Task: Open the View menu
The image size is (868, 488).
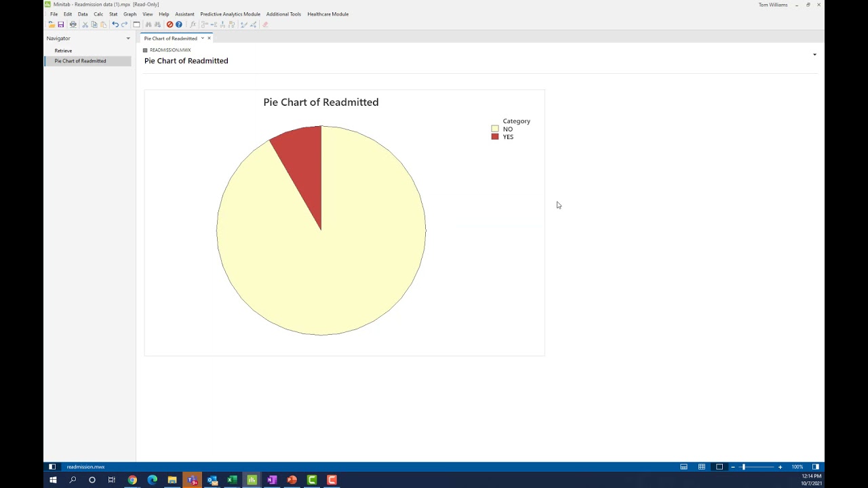Action: click(x=148, y=14)
